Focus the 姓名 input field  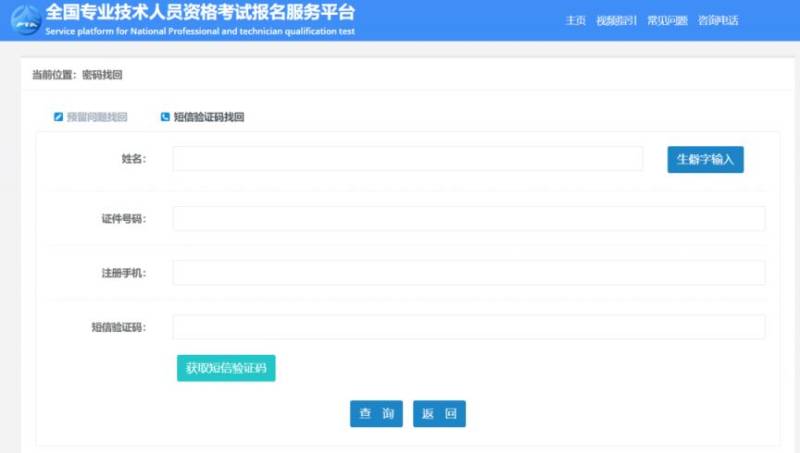click(x=407, y=159)
